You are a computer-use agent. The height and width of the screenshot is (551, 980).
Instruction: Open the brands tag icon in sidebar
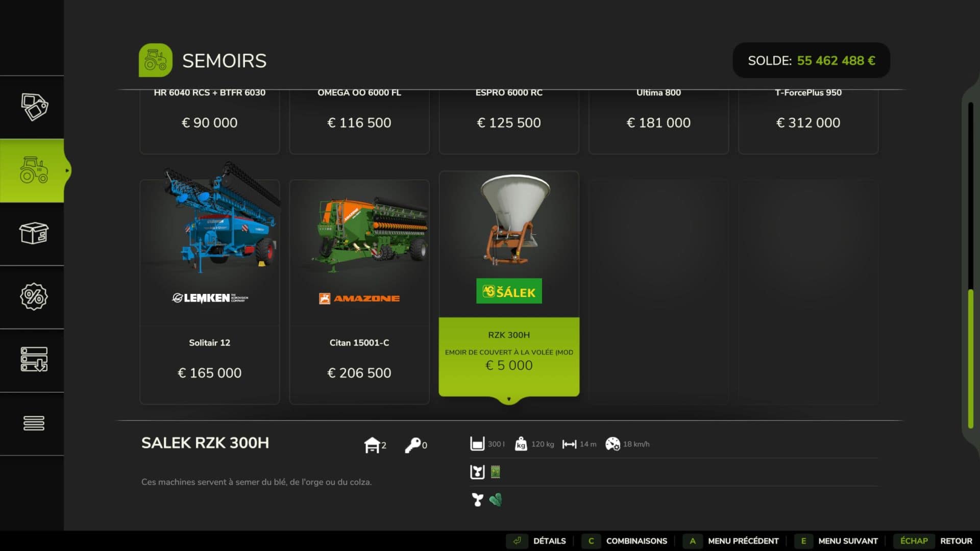point(34,107)
